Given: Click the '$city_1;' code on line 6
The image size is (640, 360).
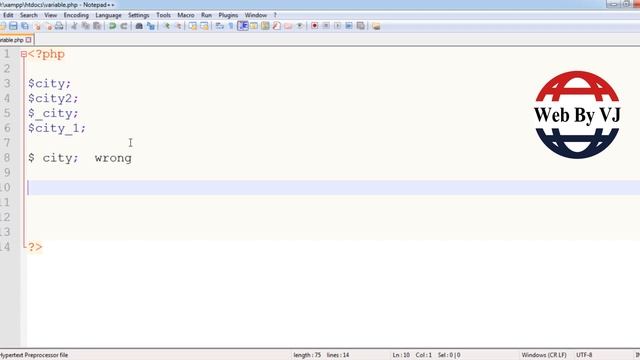Looking at the screenshot, I should point(57,128).
